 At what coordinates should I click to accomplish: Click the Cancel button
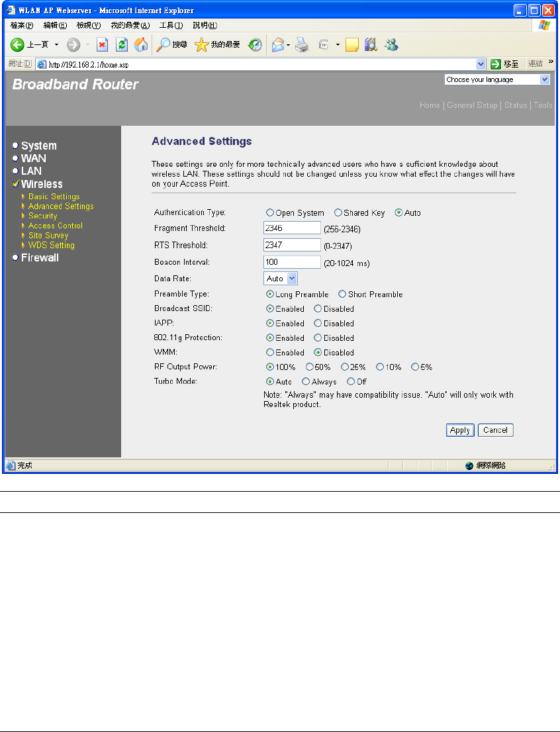(x=496, y=430)
